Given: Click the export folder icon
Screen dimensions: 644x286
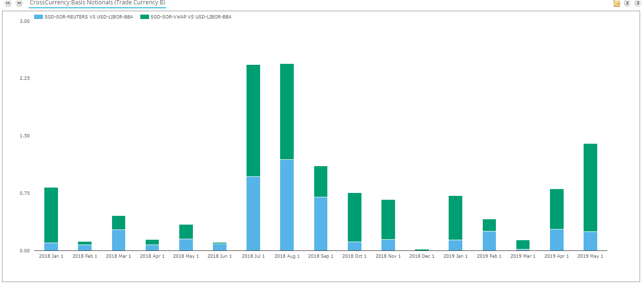Looking at the screenshot, I should coord(617,3).
